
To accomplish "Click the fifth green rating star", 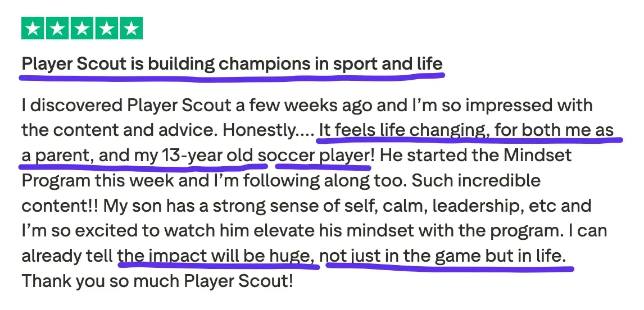I will (131, 28).
